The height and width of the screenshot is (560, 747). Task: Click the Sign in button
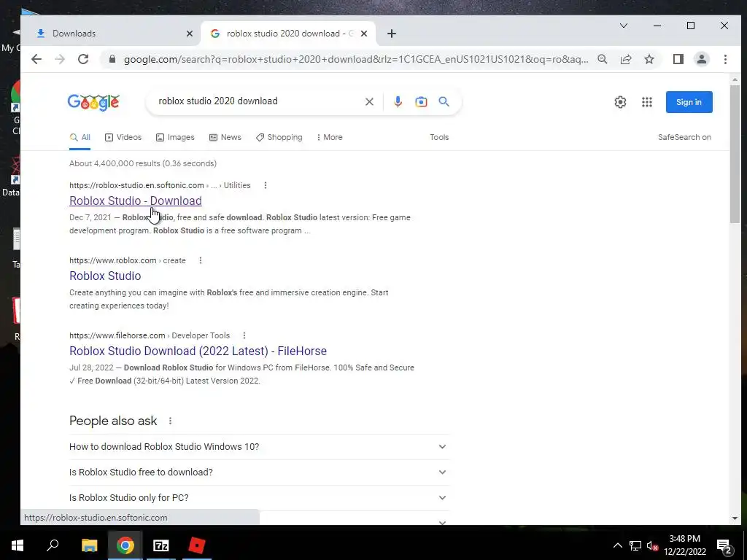coord(689,102)
